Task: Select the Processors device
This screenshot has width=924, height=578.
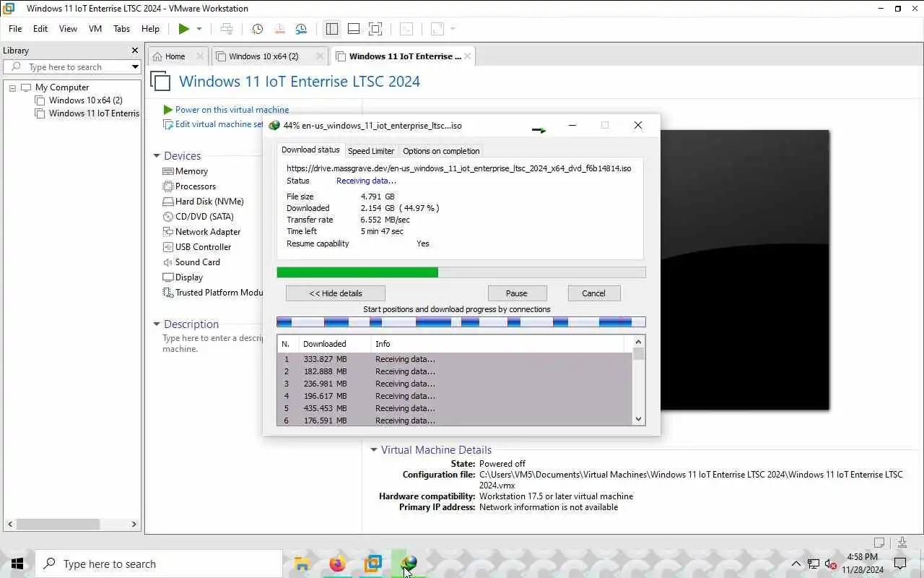Action: coord(196,186)
